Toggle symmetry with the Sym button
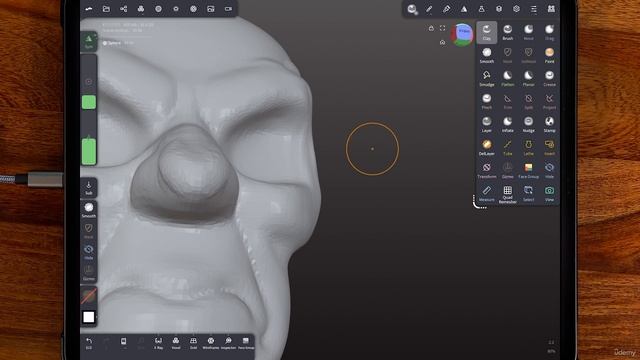The image size is (640, 360). [89, 41]
